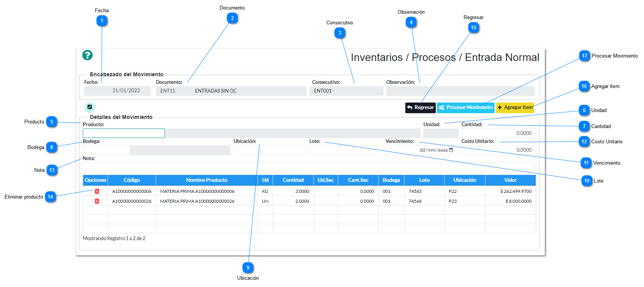Click the Ubicación input field
644x287 pixels.
[x=270, y=150]
